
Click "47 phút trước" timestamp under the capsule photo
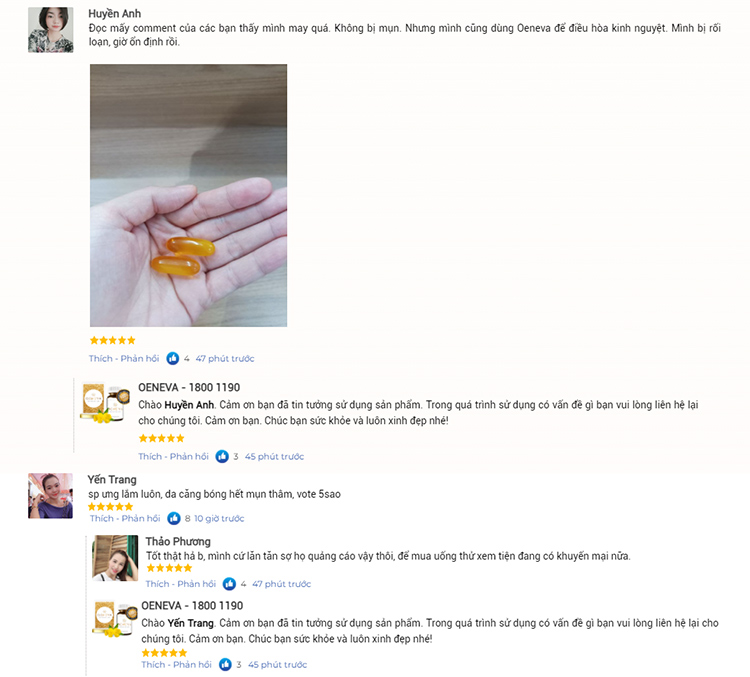[x=225, y=358]
